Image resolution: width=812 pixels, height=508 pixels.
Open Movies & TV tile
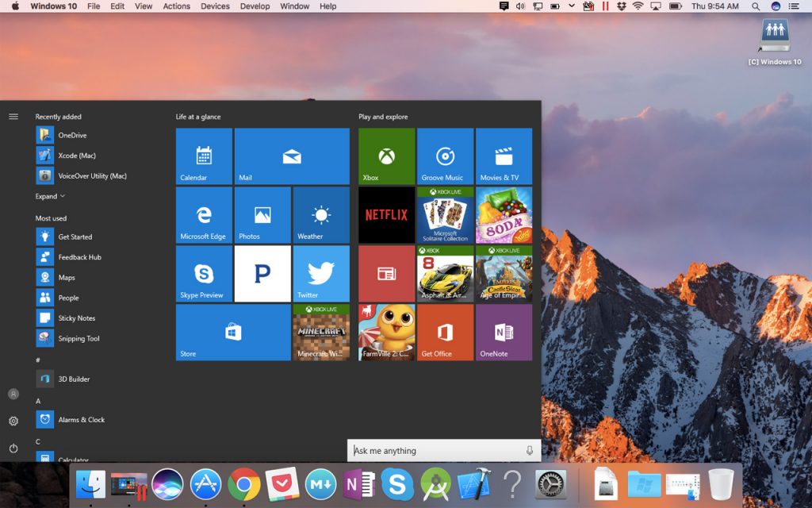coord(504,156)
